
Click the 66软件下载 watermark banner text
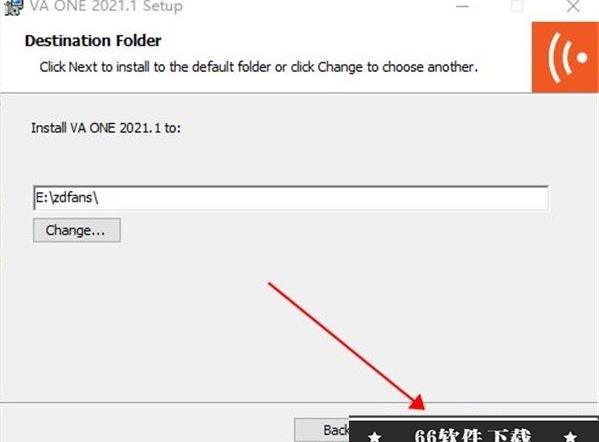coord(473,436)
